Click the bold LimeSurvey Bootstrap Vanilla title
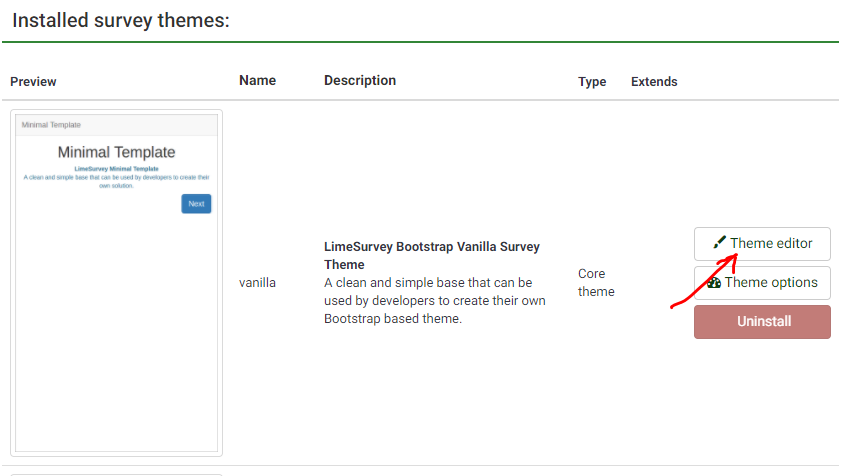 point(431,255)
